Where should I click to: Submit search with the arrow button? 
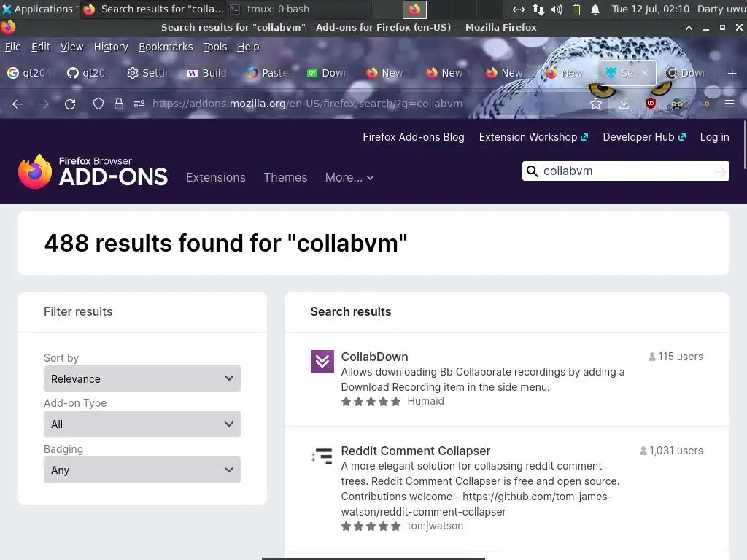(x=721, y=171)
